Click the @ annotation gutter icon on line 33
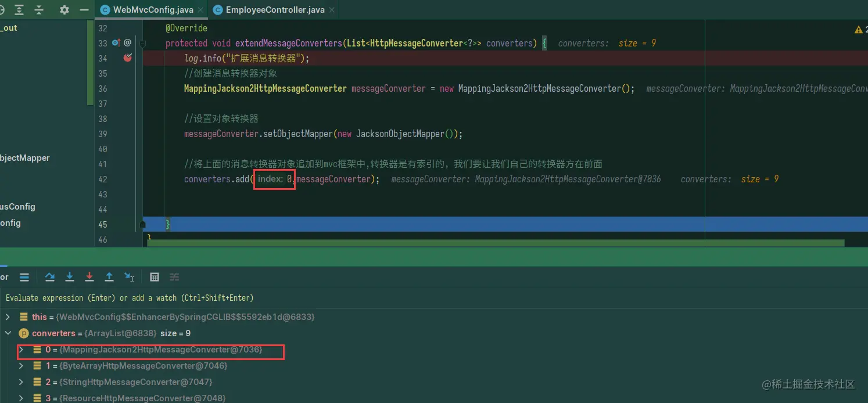 pyautogui.click(x=127, y=42)
